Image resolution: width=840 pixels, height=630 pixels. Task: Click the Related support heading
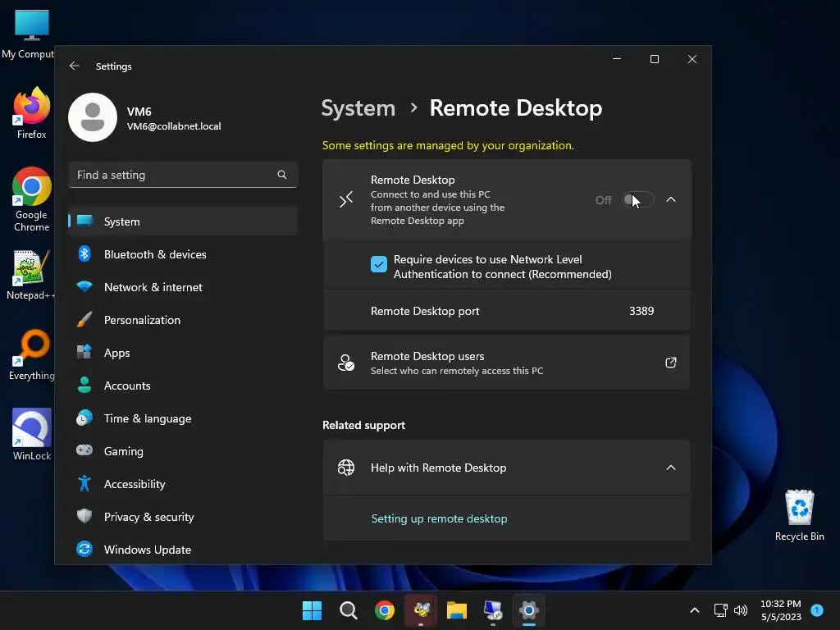363,426
